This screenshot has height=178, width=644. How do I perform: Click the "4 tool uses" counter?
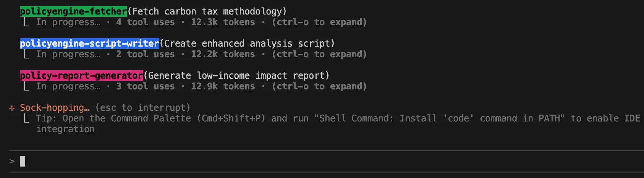click(x=145, y=23)
